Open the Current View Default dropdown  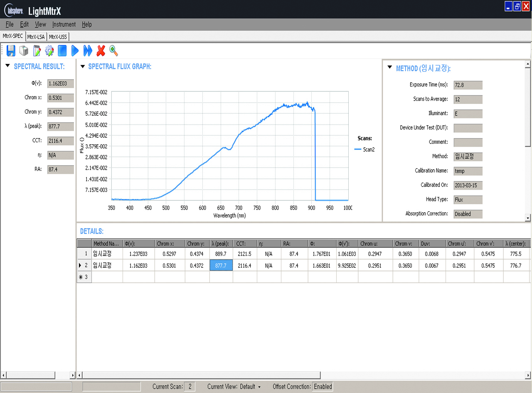click(250, 386)
